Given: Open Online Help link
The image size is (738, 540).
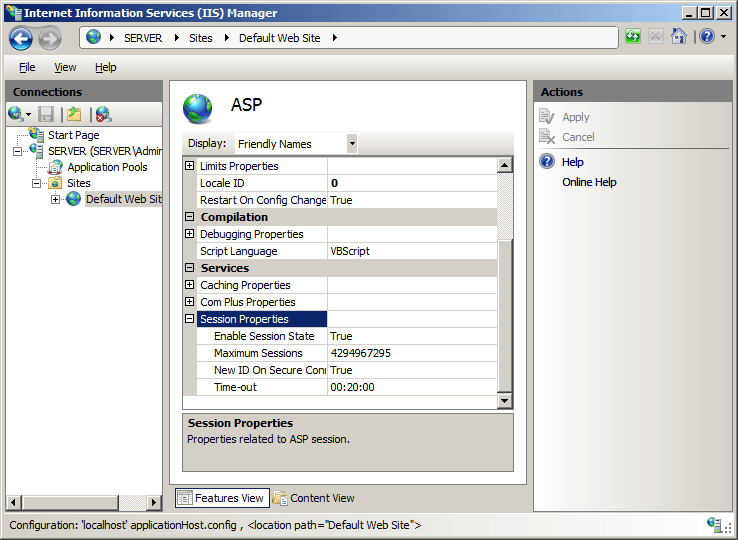Looking at the screenshot, I should (x=589, y=182).
